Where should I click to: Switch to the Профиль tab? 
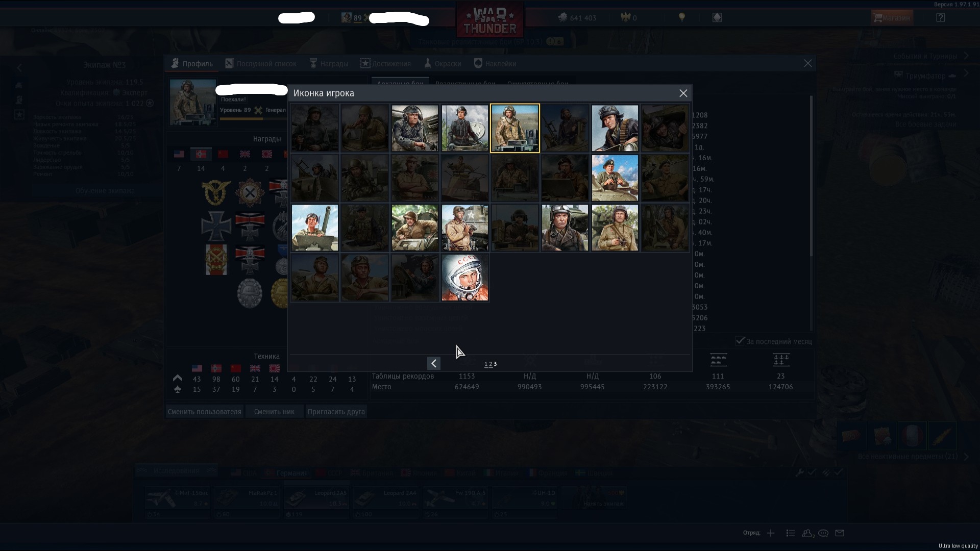[192, 64]
